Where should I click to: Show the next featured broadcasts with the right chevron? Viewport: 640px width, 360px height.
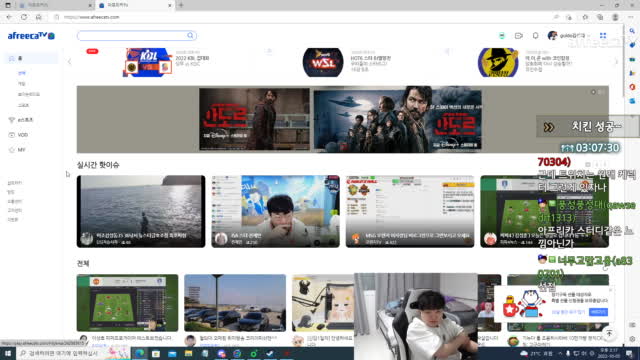point(616,62)
